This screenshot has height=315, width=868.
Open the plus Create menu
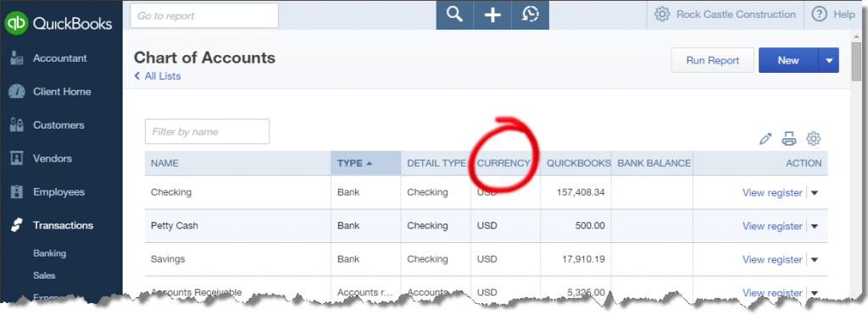coord(492,15)
